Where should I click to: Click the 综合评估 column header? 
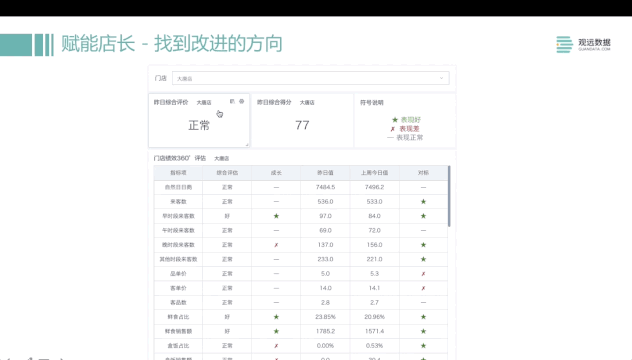pyautogui.click(x=227, y=173)
